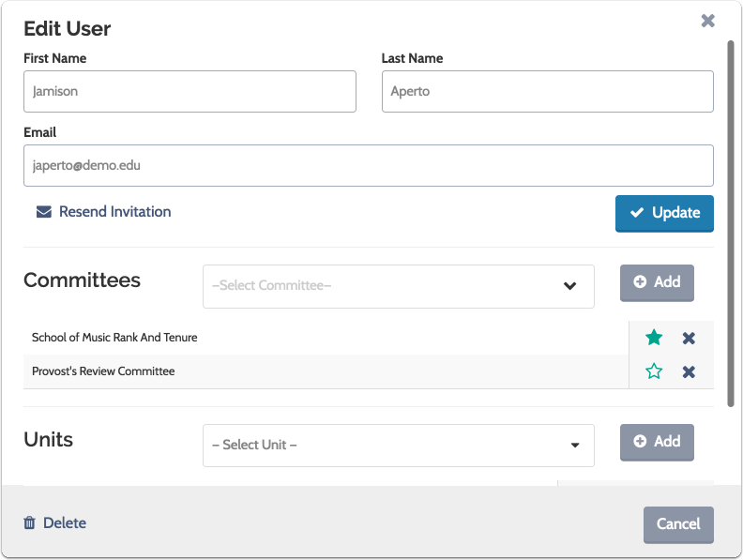Click the Last Name field with Aperto
The image size is (743, 560).
click(547, 91)
